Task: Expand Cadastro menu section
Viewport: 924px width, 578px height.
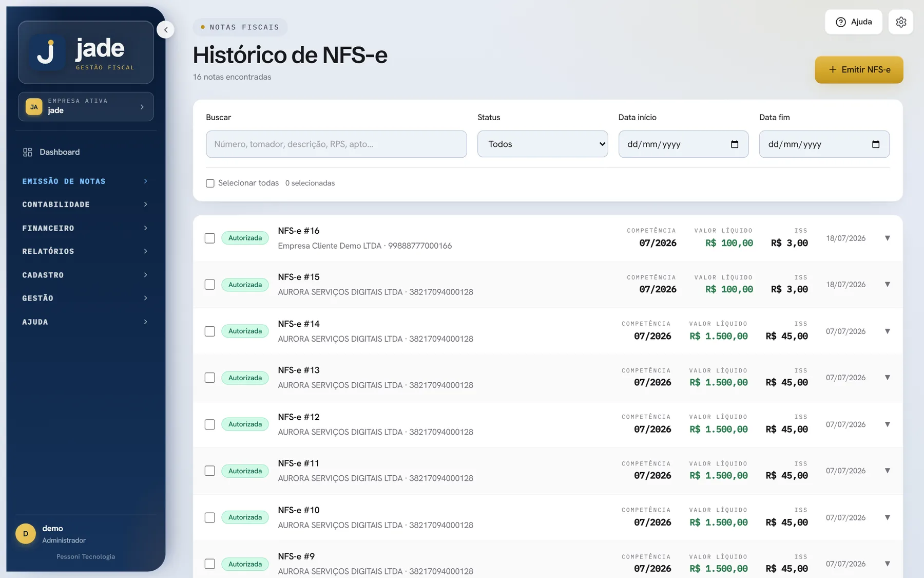Action: pyautogui.click(x=86, y=275)
